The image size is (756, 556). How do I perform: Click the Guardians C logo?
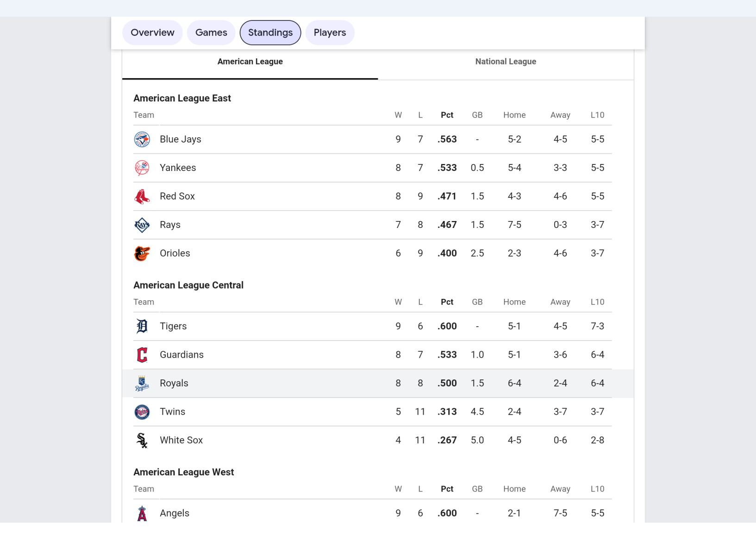tap(142, 355)
